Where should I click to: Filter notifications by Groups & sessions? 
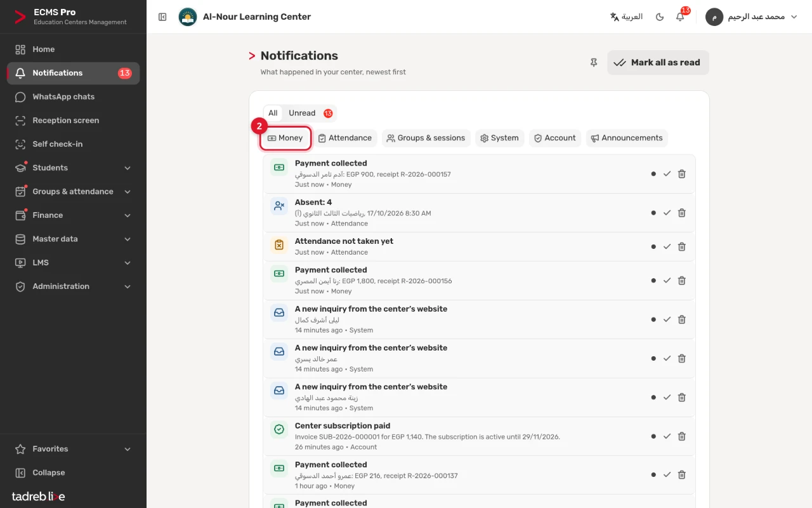click(x=426, y=138)
